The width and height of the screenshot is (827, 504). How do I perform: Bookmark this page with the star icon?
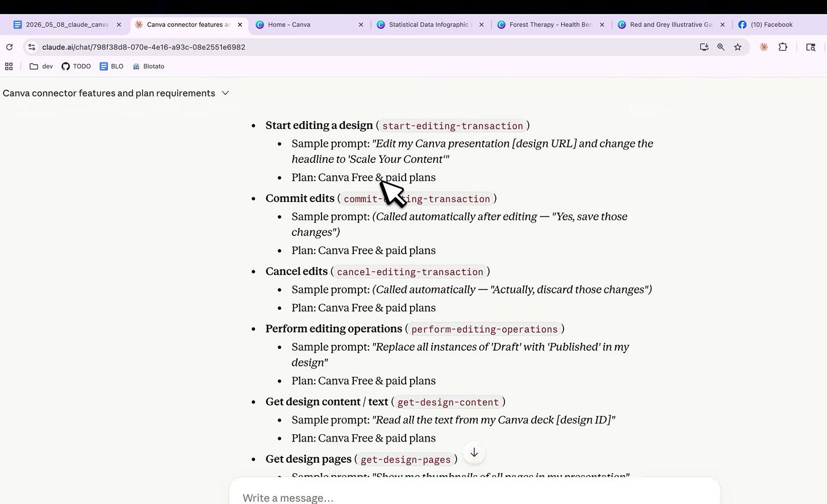[738, 47]
